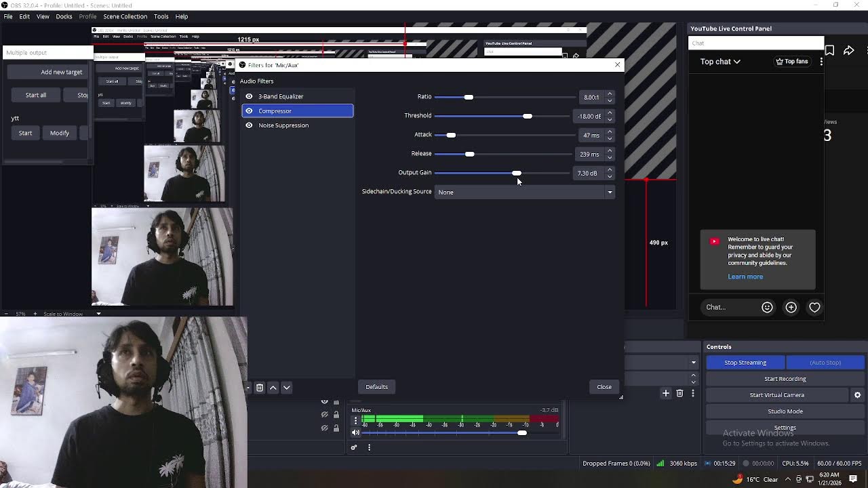The width and height of the screenshot is (868, 488).
Task: Add a scene transition with plus icon
Action: point(666,393)
